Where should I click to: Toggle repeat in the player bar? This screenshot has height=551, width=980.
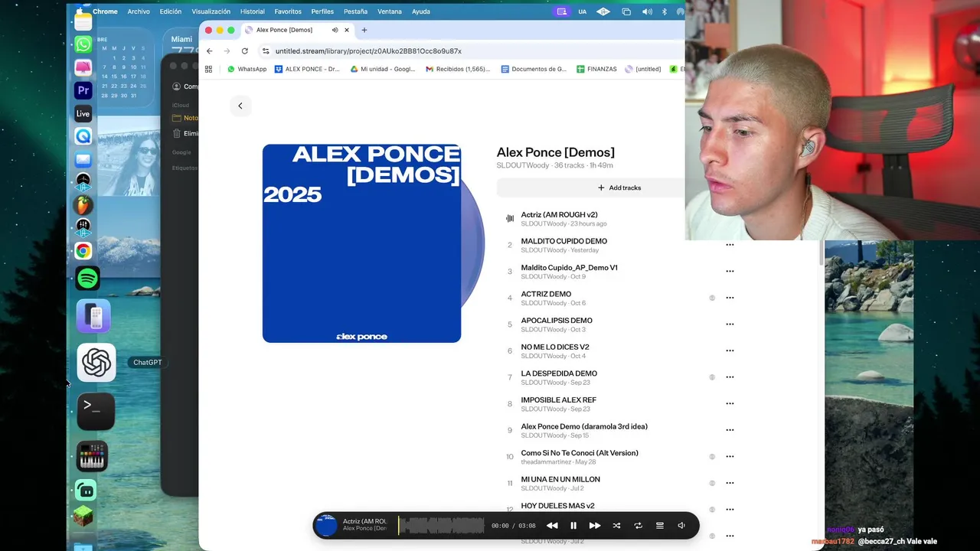tap(638, 526)
